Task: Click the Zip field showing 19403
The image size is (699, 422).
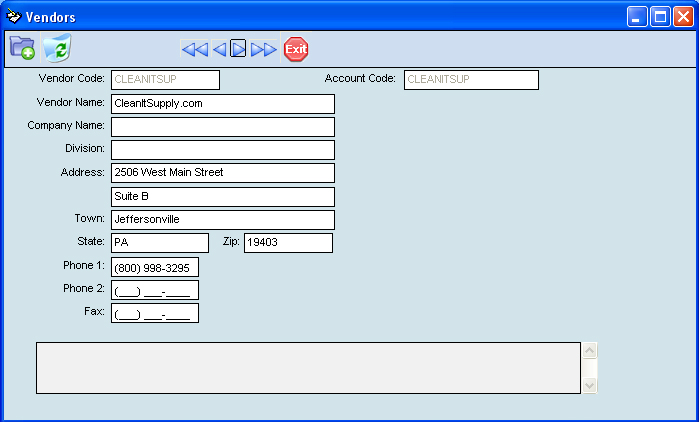Action: tap(288, 243)
